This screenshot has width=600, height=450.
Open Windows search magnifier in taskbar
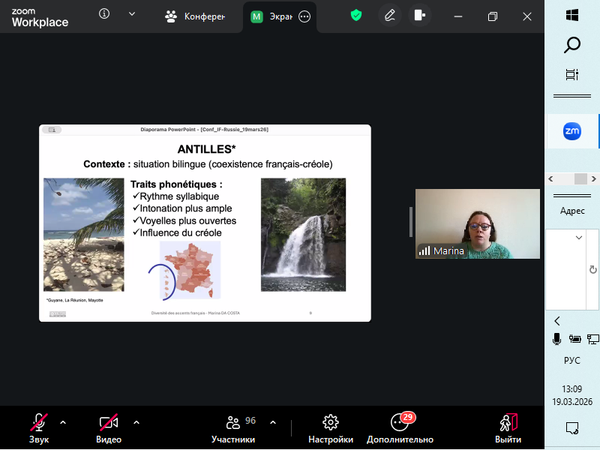573,44
